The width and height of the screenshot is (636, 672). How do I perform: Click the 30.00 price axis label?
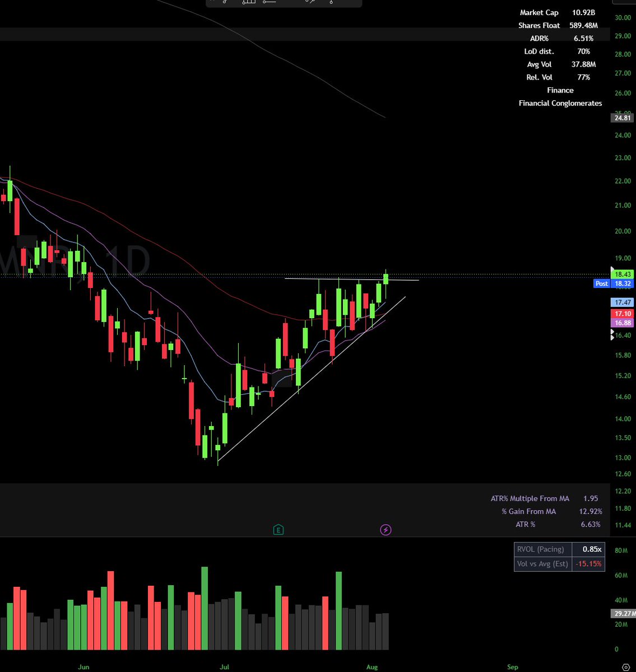click(623, 17)
